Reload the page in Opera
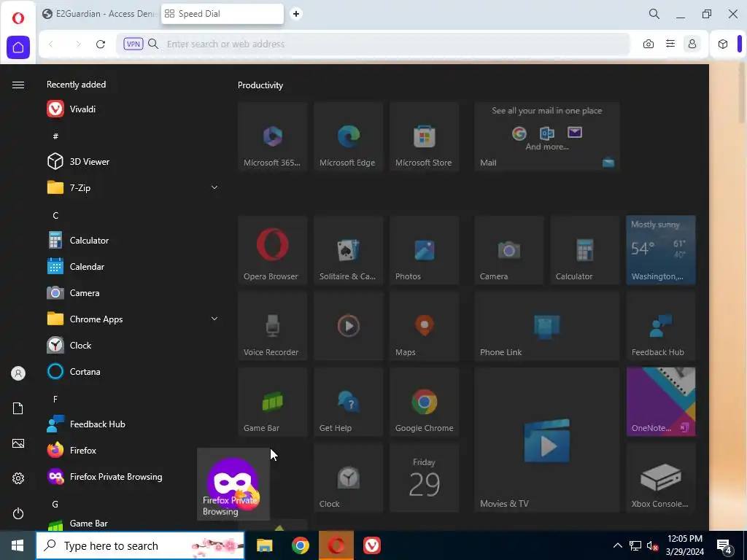The width and height of the screenshot is (747, 560). pos(101,44)
